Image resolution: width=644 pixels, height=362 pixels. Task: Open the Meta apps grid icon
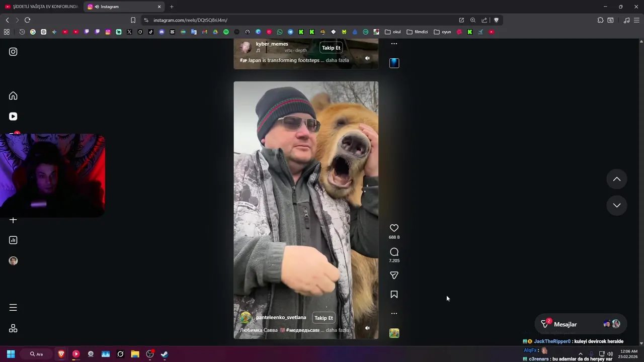pos(13,328)
